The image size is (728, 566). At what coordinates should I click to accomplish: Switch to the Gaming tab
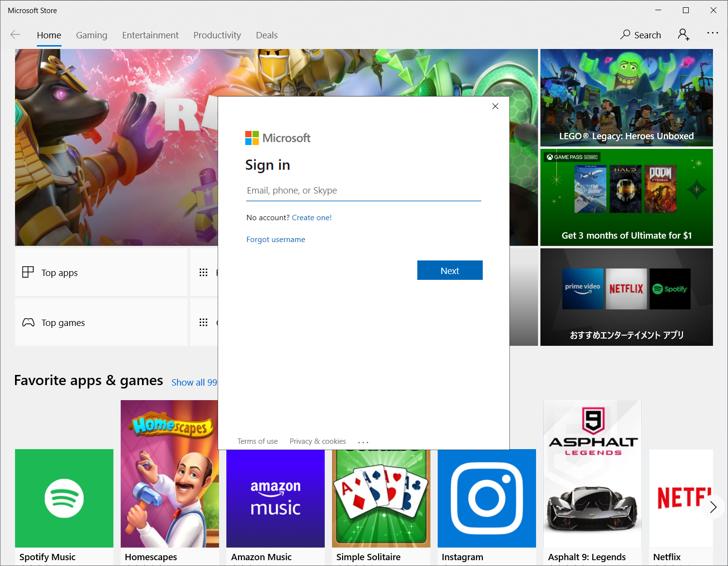[92, 35]
